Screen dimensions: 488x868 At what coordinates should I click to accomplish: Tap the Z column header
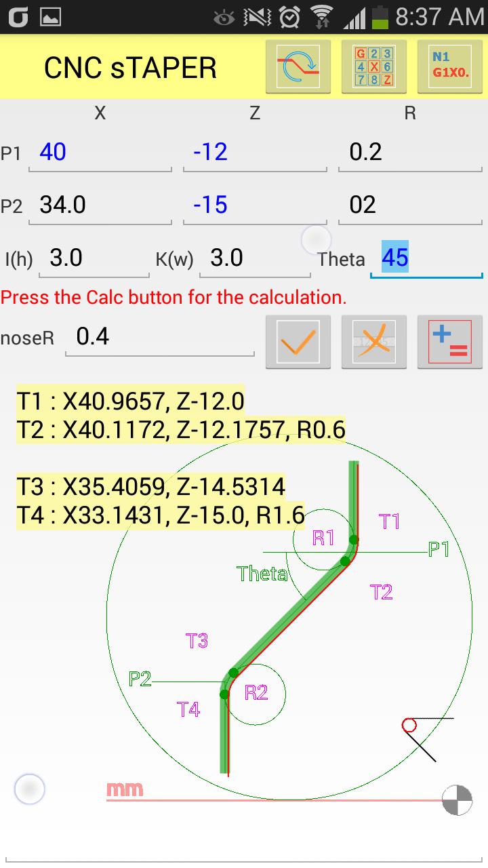click(x=255, y=113)
